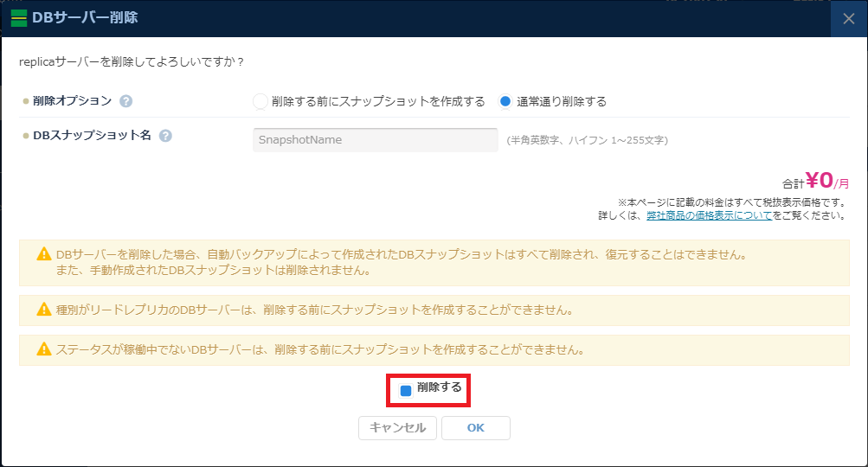Click warning icon on automatic backup notice
This screenshot has width=868, height=467.
tap(43, 255)
